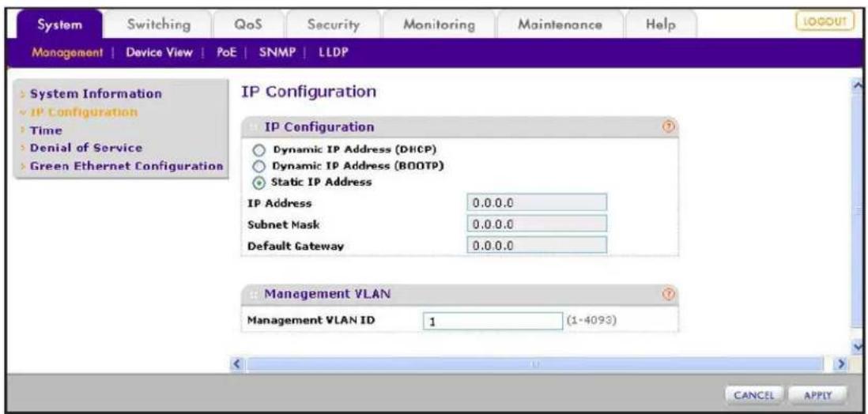Open help for Management VLAN section
868x414 pixels.
click(668, 295)
